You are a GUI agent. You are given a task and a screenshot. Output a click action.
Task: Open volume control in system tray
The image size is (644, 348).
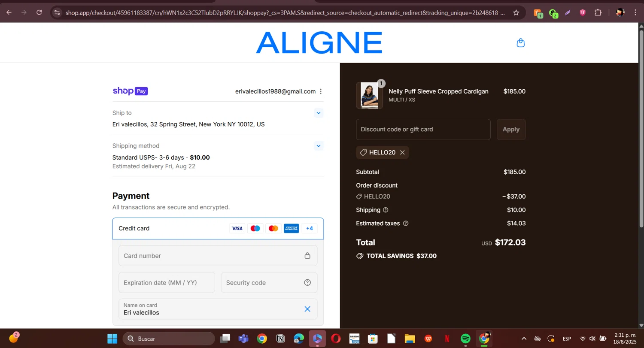pyautogui.click(x=592, y=339)
